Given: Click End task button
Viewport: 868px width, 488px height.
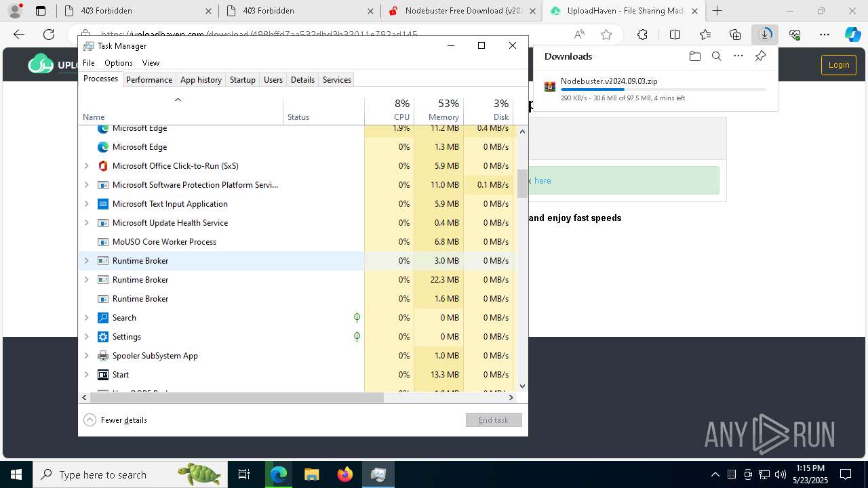Looking at the screenshot, I should [494, 420].
